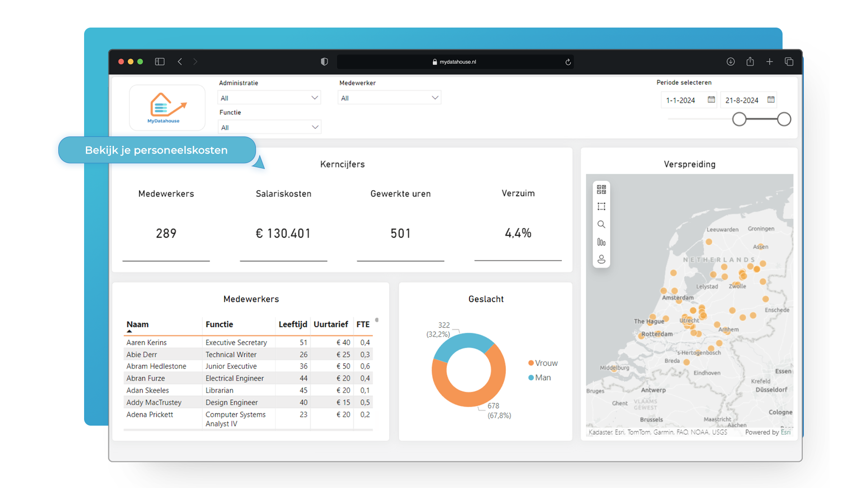Click the map pin location tool

tap(601, 259)
